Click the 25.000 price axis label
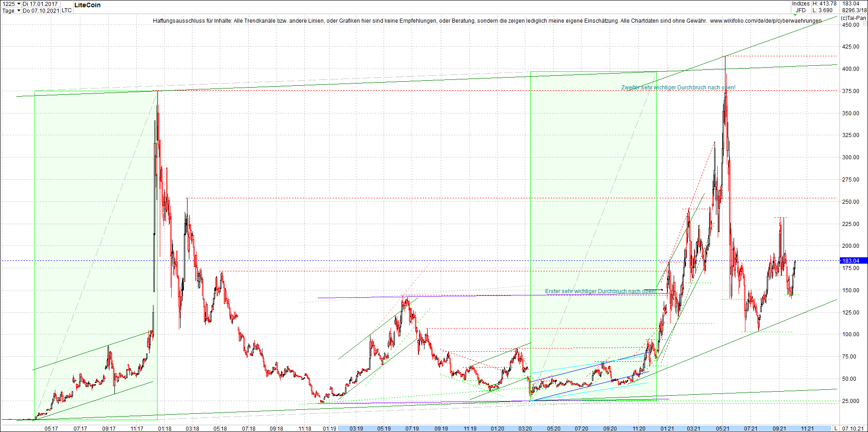The image size is (868, 432). tap(851, 401)
